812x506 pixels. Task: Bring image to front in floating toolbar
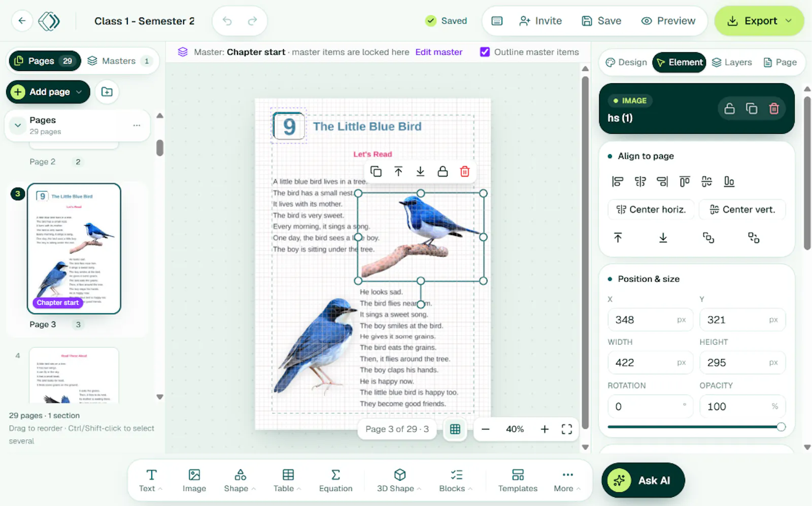pyautogui.click(x=398, y=171)
